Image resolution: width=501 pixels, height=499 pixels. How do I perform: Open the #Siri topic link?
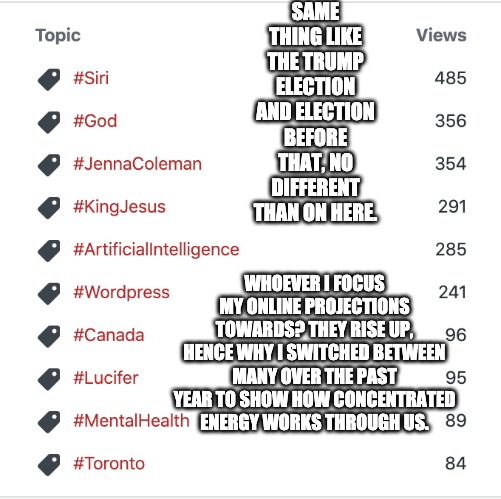click(x=91, y=78)
